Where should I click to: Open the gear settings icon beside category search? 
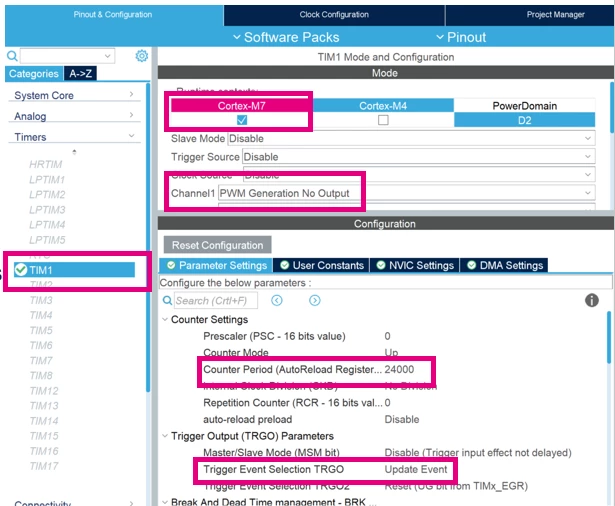pyautogui.click(x=142, y=56)
